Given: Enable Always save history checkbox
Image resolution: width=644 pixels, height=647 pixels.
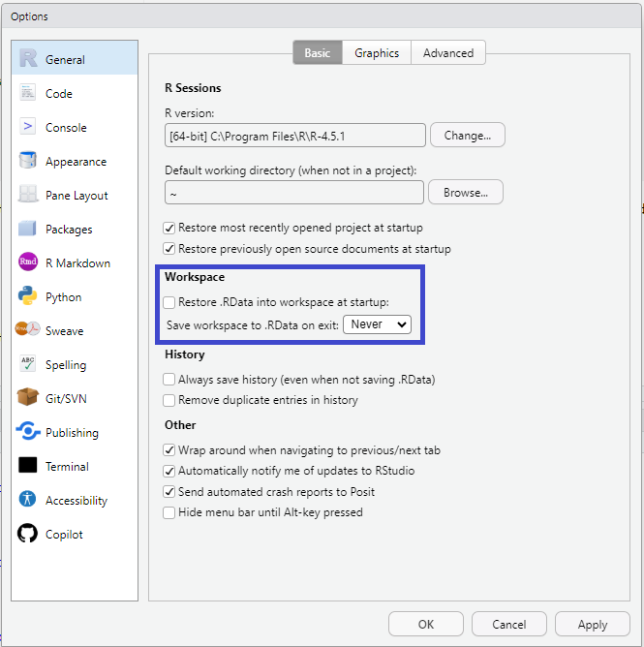Looking at the screenshot, I should point(169,380).
